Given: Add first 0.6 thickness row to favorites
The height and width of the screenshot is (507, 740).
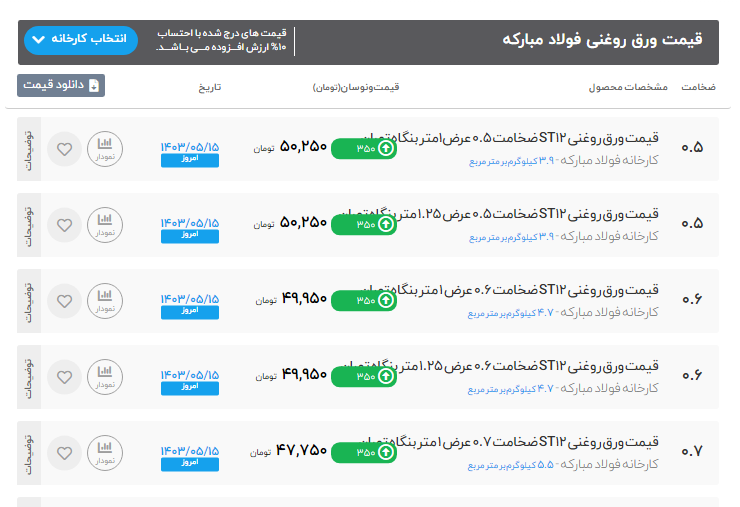Looking at the screenshot, I should click(64, 301).
